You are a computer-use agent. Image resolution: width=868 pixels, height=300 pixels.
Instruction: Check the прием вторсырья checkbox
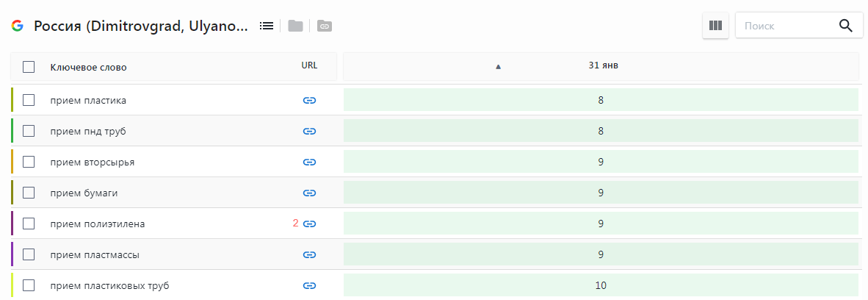[29, 162]
